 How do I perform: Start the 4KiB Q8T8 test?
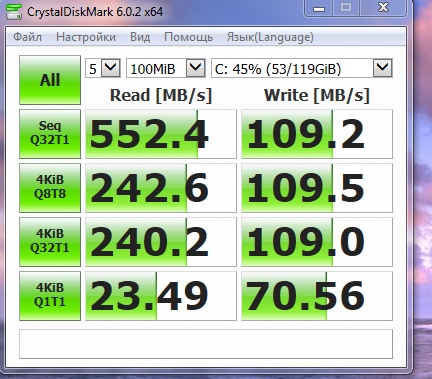click(50, 188)
